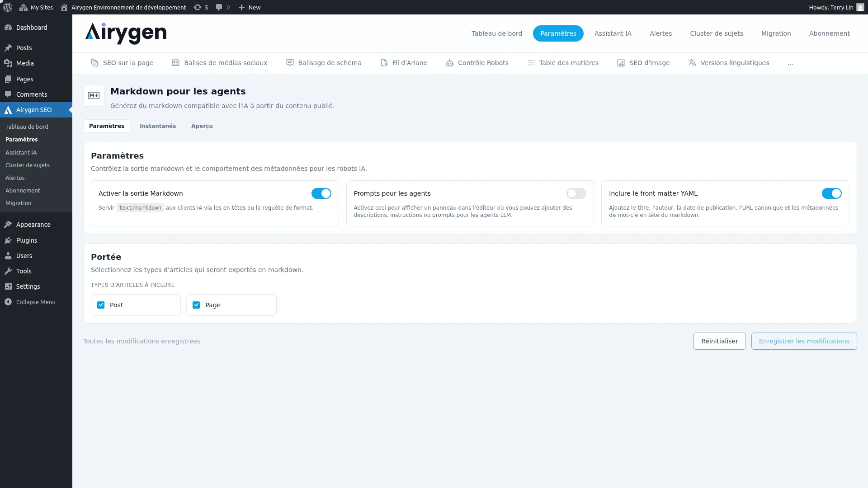Click the Airygen logo
Viewport: 868px width, 488px height.
pyautogui.click(x=126, y=33)
